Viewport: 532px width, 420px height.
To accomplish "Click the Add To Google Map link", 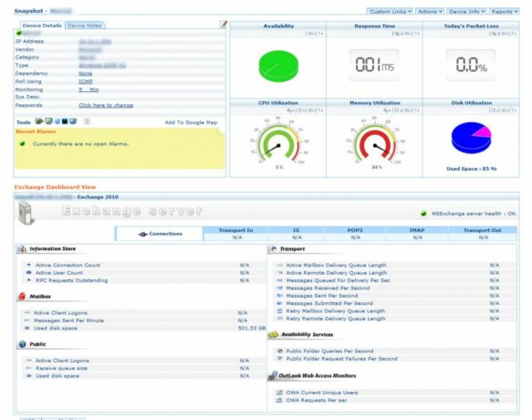I will (x=191, y=122).
